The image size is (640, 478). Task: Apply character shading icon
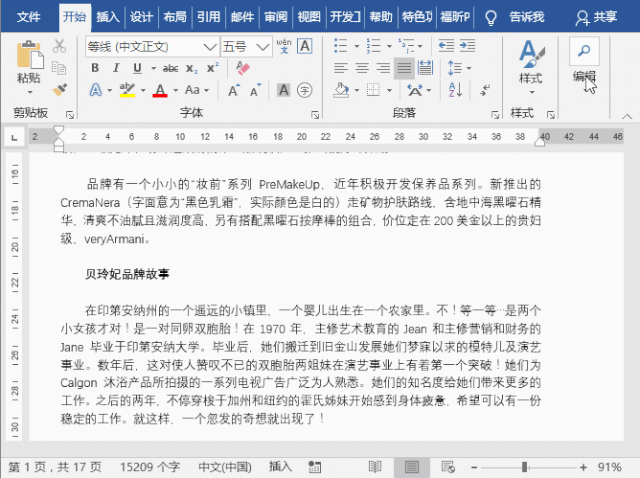[x=284, y=90]
